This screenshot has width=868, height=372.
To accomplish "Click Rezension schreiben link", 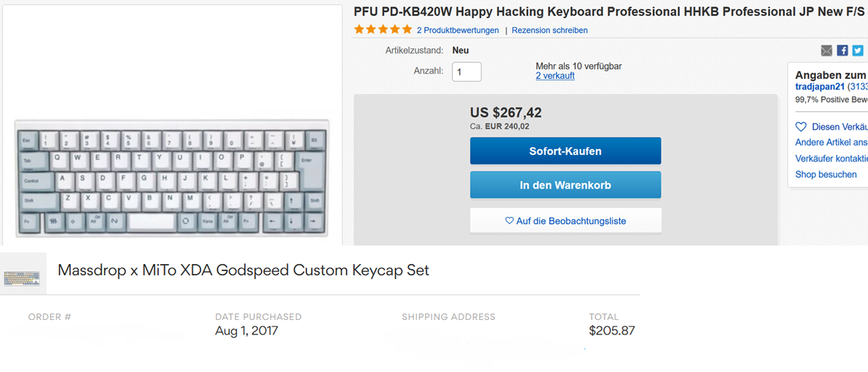I will pyautogui.click(x=550, y=30).
